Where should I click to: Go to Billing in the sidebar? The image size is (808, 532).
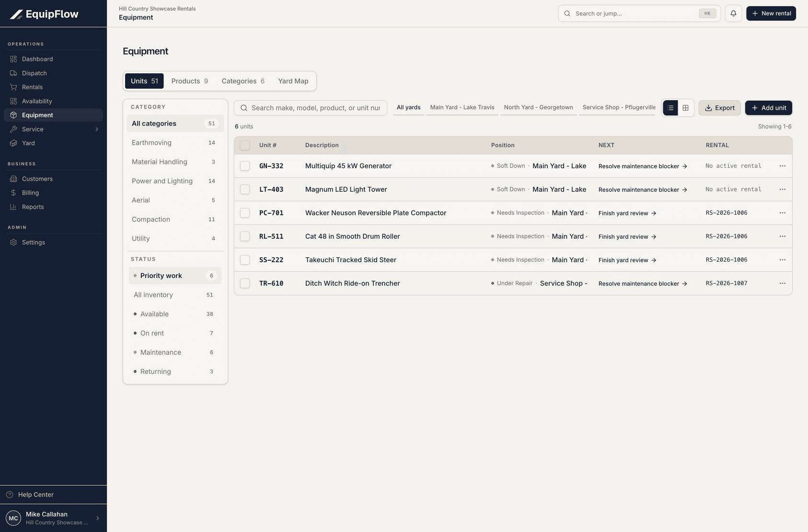53,193
